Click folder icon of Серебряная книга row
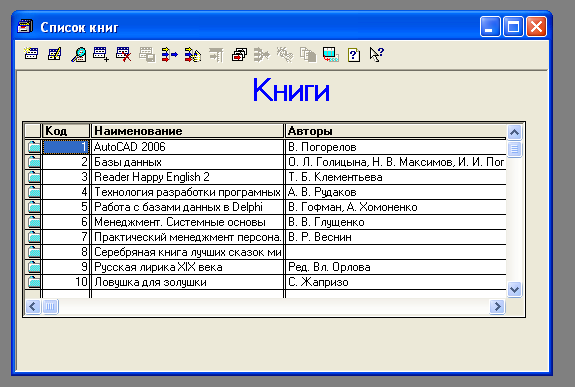The height and width of the screenshot is (387, 575). [x=33, y=252]
